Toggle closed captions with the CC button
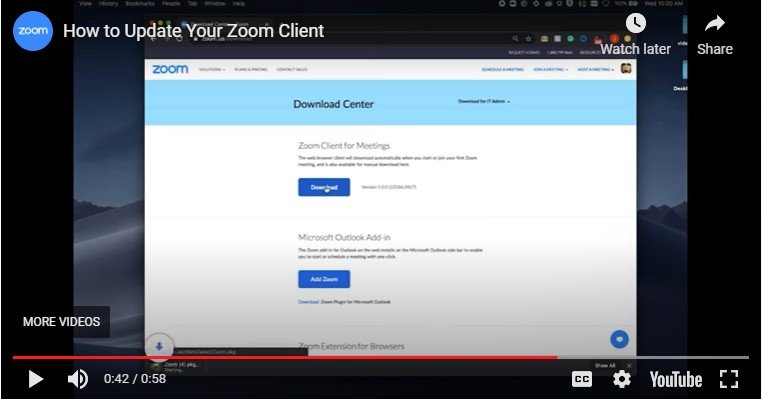762x399 pixels. click(582, 379)
